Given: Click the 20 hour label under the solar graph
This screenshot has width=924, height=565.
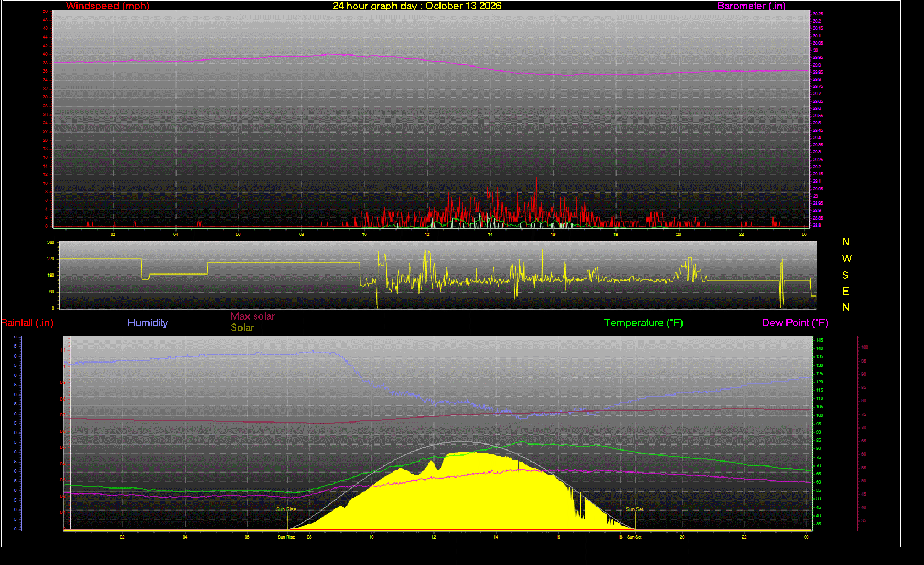Looking at the screenshot, I should click(681, 537).
